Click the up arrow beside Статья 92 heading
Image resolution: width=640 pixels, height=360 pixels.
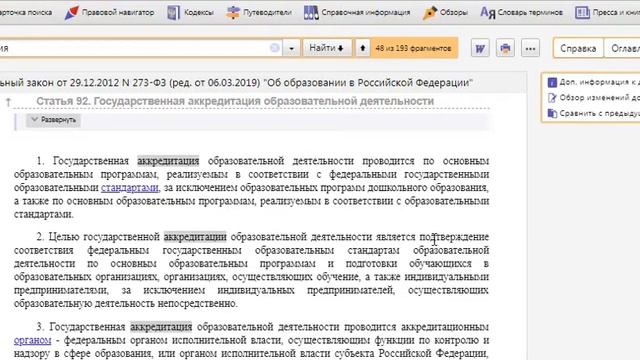coord(8,102)
